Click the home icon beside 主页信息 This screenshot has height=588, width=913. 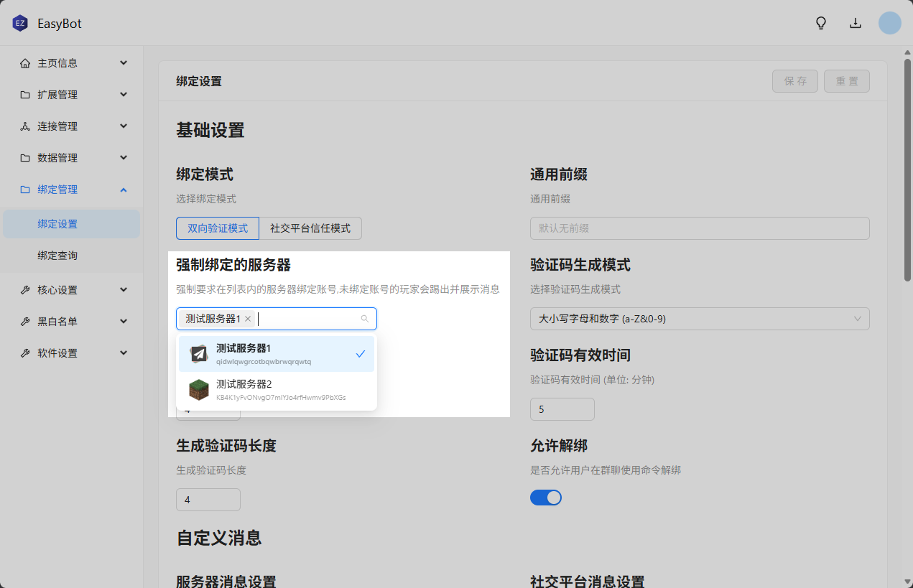25,63
